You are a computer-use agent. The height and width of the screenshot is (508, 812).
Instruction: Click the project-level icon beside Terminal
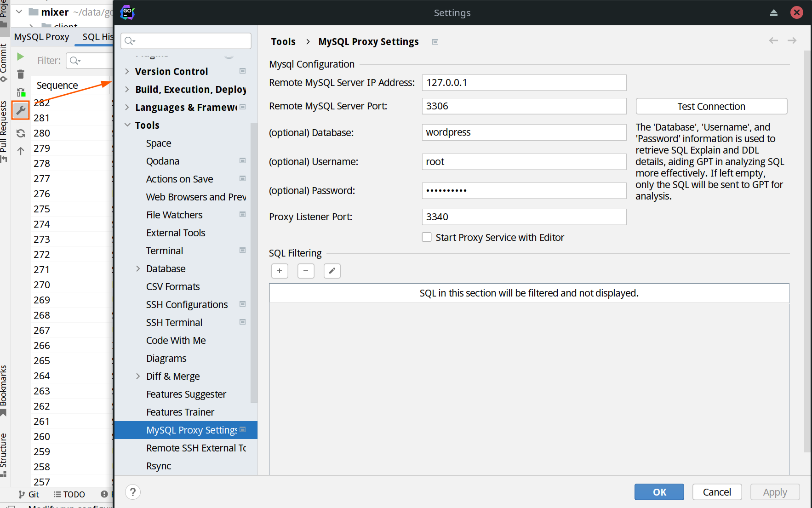(x=242, y=250)
